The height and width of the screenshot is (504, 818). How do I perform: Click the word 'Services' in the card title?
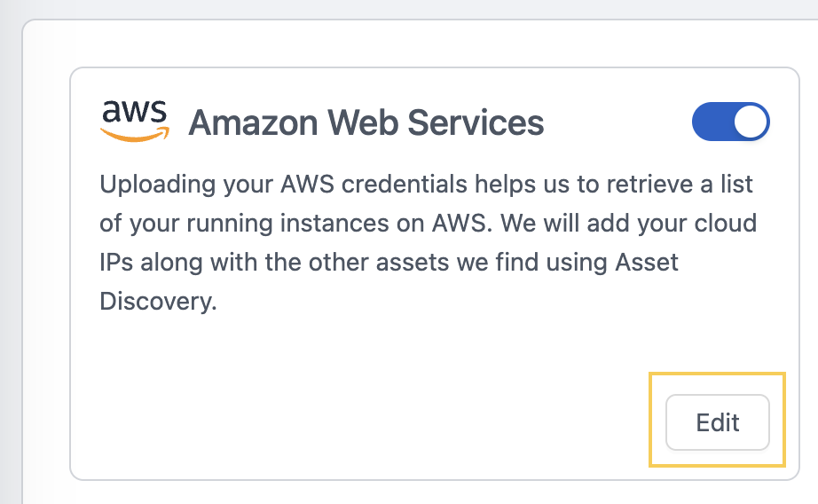point(476,122)
